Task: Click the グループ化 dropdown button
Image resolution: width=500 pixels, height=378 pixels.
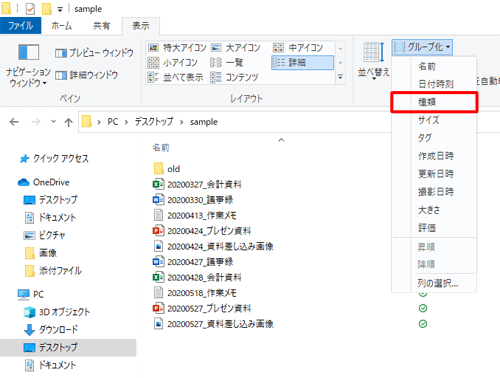Action: coord(422,47)
